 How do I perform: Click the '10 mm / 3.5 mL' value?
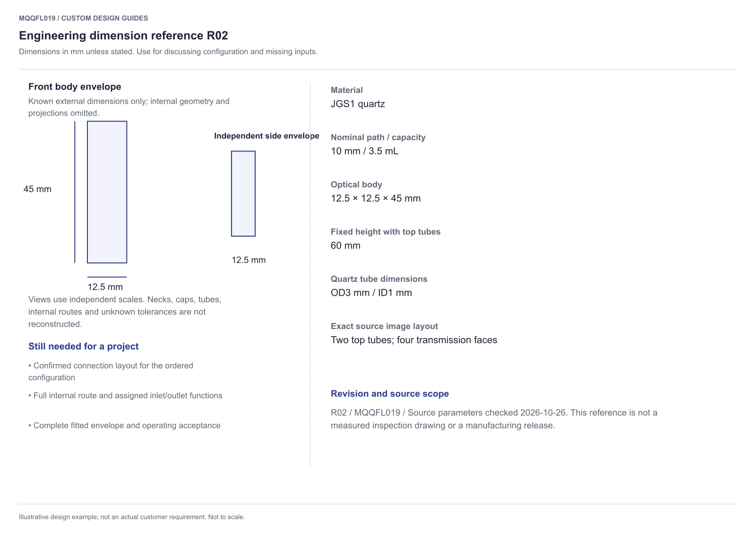click(364, 151)
